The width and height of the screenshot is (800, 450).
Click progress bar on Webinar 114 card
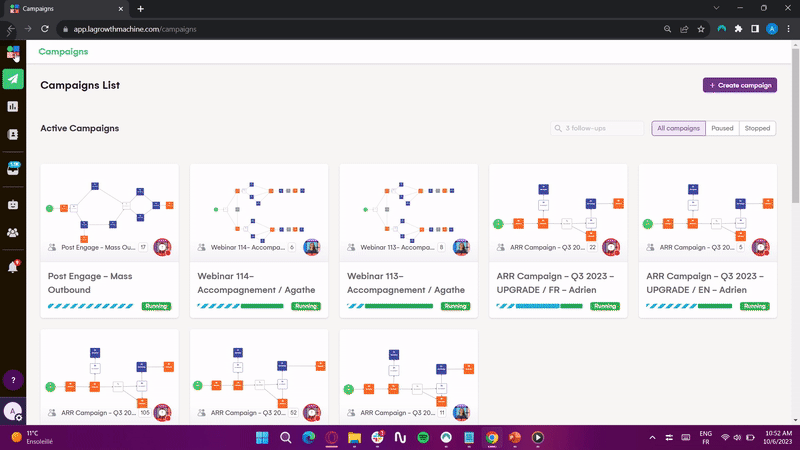coord(240,306)
